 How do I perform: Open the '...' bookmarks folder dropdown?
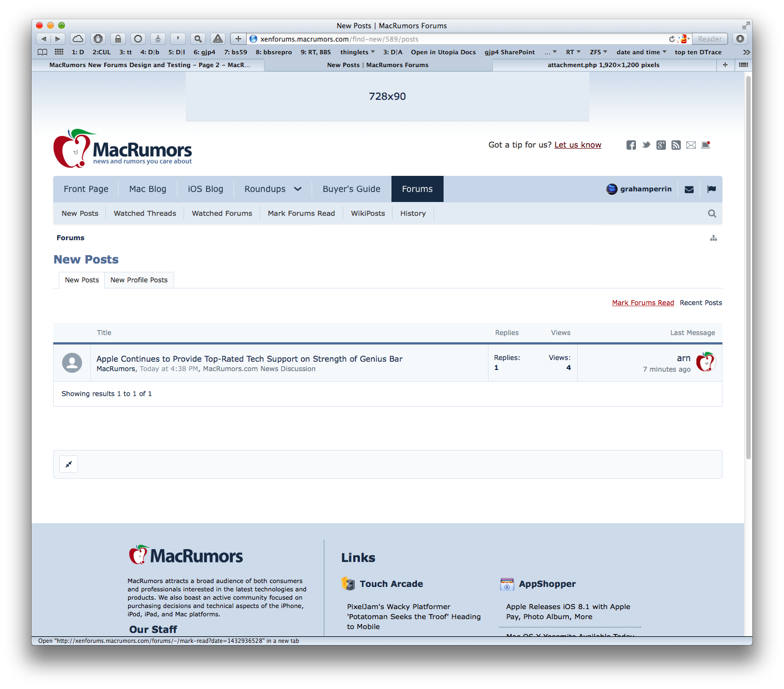[551, 52]
